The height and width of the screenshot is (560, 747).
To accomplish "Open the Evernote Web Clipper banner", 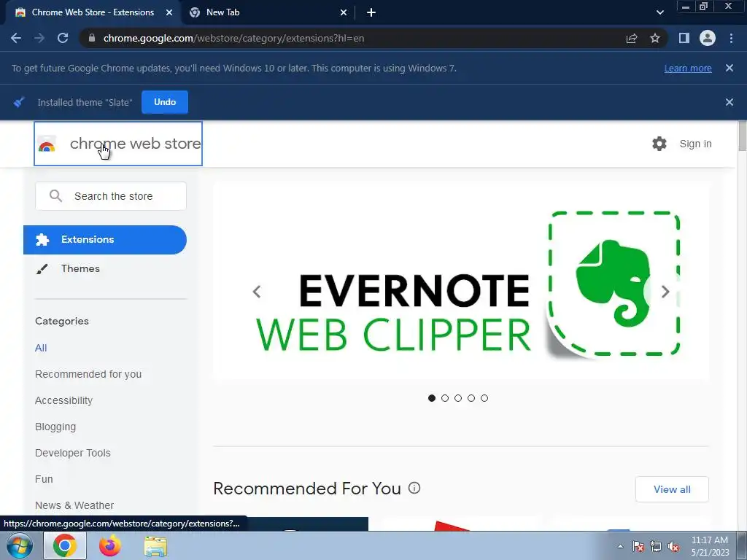I will (461, 281).
